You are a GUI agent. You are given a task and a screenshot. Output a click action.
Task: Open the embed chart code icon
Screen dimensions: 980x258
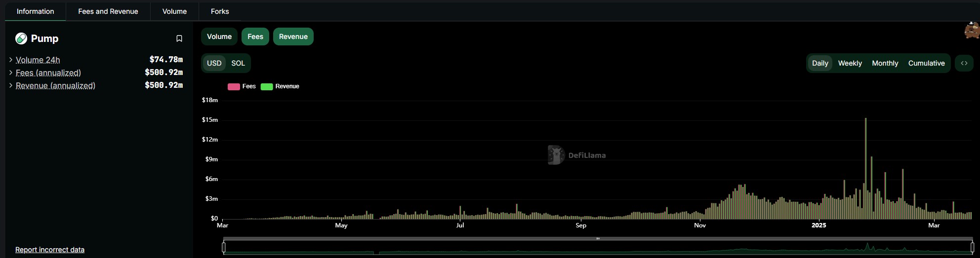tap(964, 63)
